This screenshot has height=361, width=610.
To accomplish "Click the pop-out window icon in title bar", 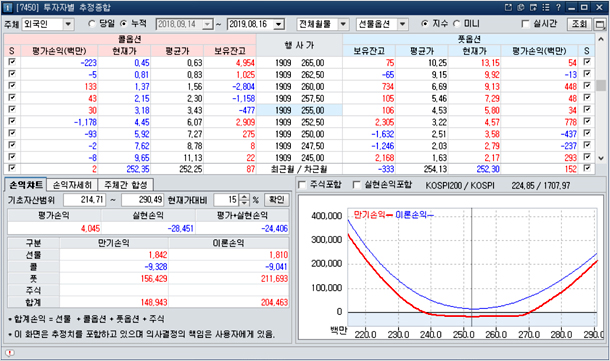I will [508, 7].
